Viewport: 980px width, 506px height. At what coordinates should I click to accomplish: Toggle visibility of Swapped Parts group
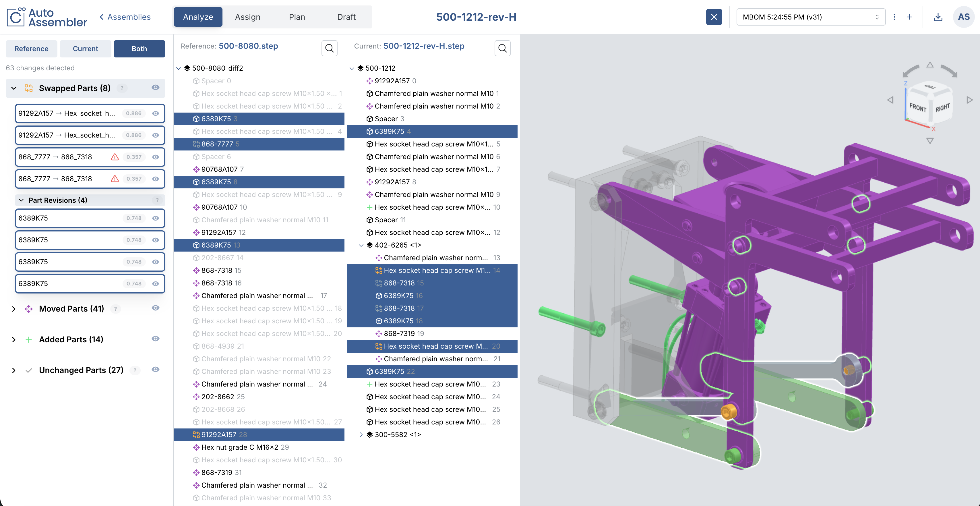coord(156,88)
